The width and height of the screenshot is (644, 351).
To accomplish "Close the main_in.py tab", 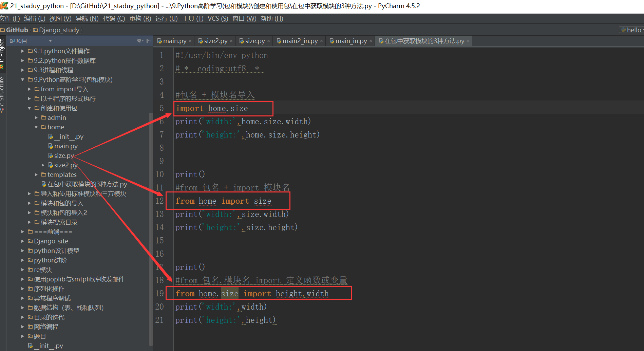I will [x=371, y=41].
